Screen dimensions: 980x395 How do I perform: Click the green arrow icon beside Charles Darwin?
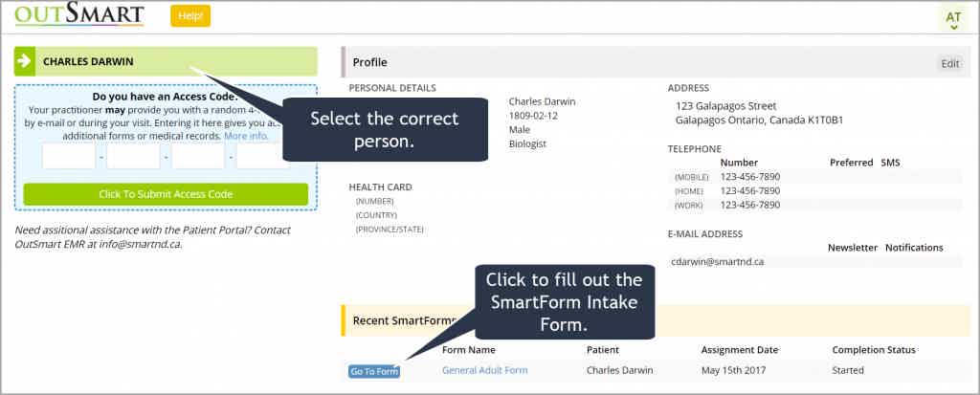pyautogui.click(x=25, y=61)
